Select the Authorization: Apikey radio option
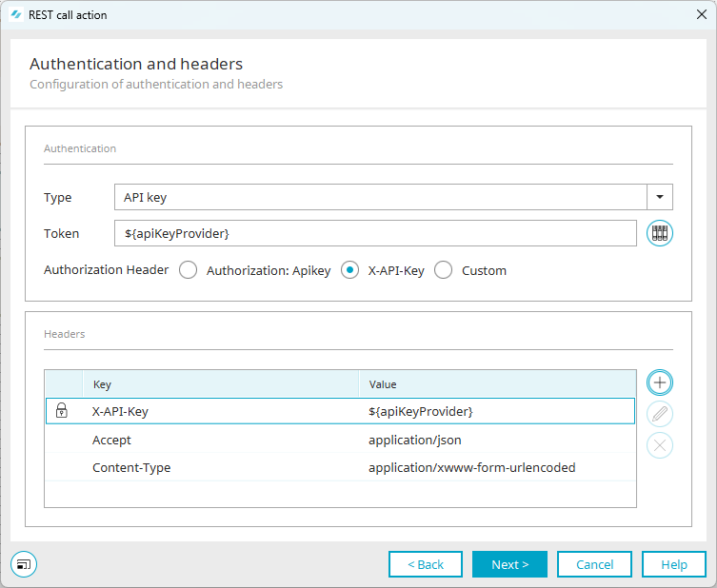The height and width of the screenshot is (588, 717). 189,270
